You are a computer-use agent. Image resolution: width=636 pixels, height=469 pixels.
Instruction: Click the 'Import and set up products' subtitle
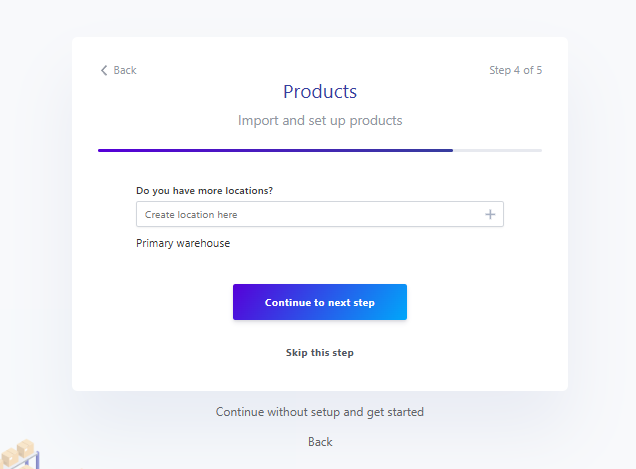320,121
